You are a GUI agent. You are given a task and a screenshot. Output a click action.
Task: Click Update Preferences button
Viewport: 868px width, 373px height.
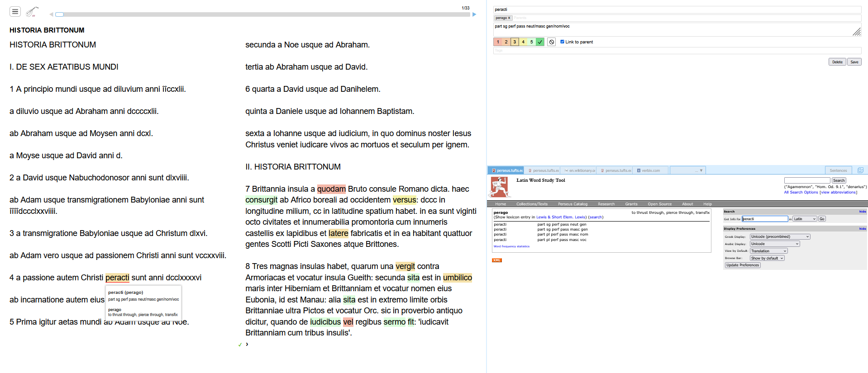point(743,265)
